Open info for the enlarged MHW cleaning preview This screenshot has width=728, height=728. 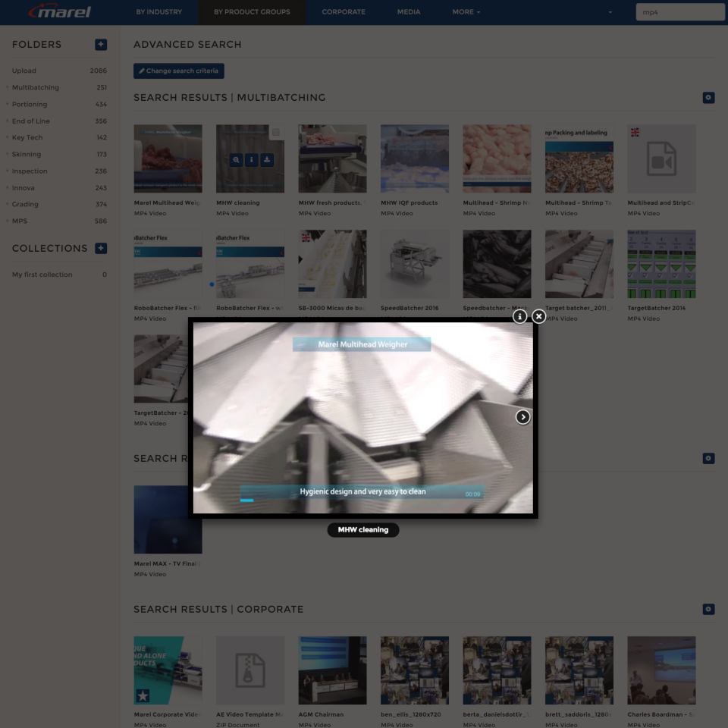click(519, 317)
